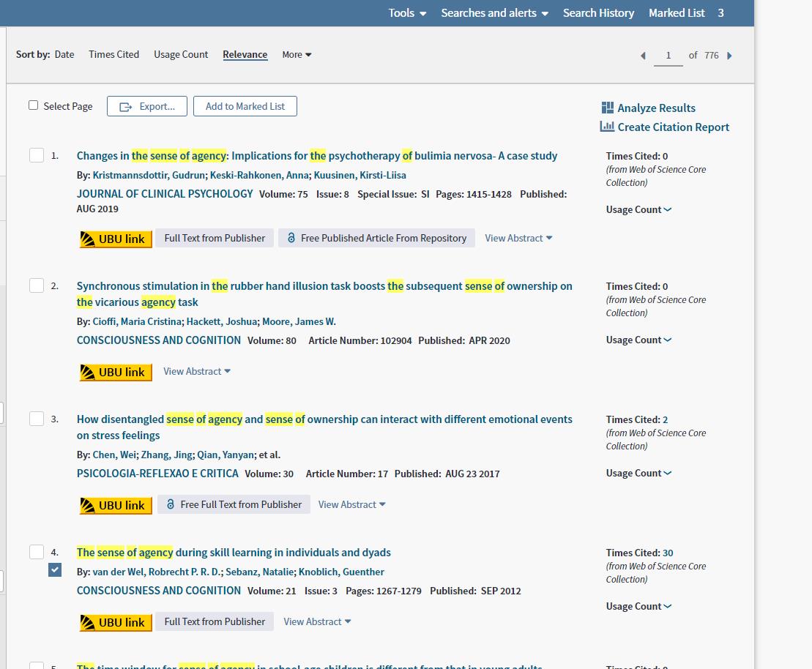Click Times Cited count 30 link

pyautogui.click(x=668, y=553)
